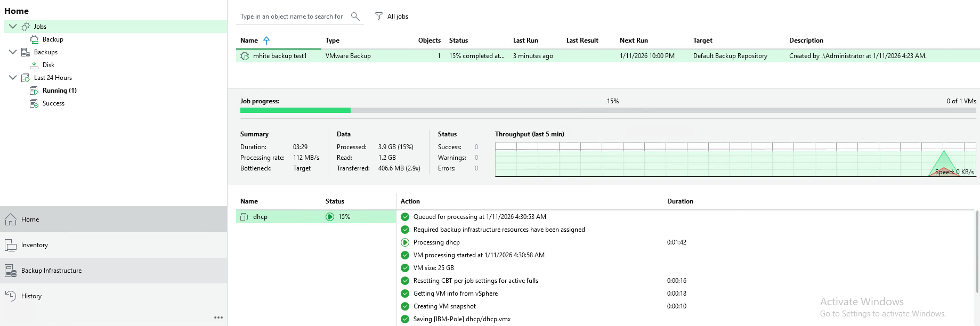Click the Default Backup Repository target cell
Viewport: 980px width, 326px height.
[x=730, y=56]
